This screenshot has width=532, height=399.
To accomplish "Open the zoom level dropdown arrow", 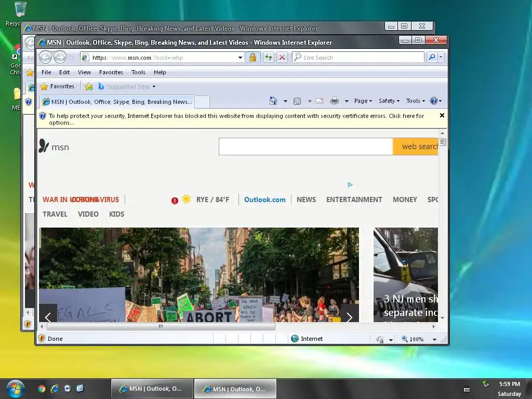I will click(x=434, y=339).
